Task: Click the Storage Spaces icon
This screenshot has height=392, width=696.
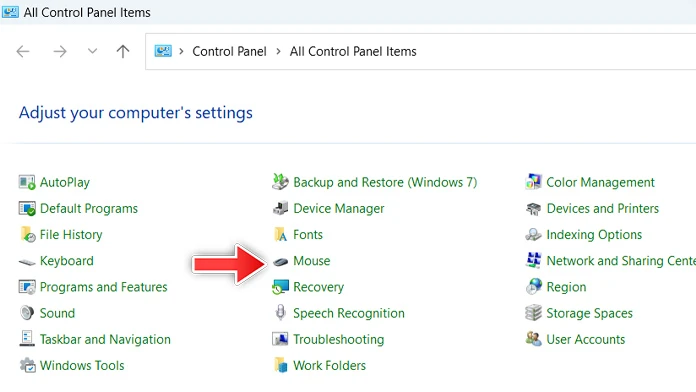Action: [534, 313]
